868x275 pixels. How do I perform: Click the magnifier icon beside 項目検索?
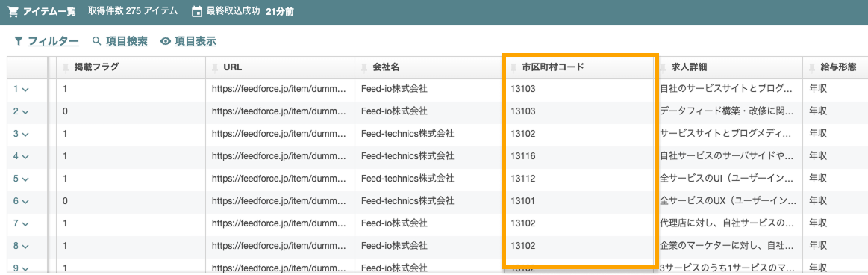(x=97, y=41)
